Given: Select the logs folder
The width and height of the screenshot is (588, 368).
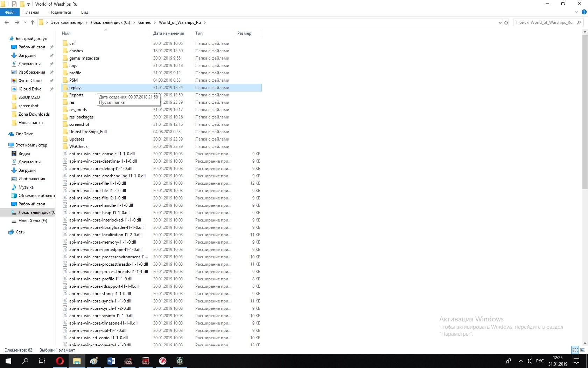Looking at the screenshot, I should point(73,66).
